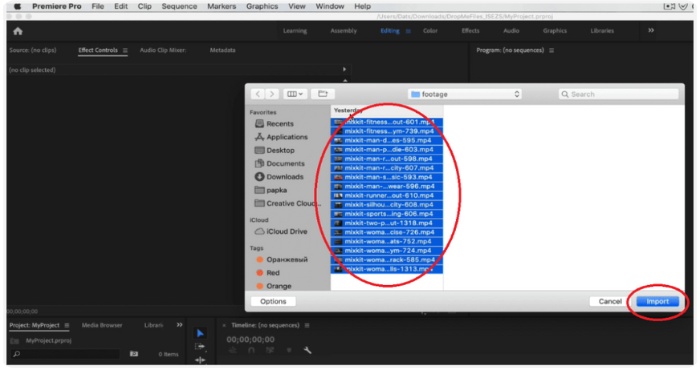Select file mixkit-man-d...es-595.mp4

pos(387,140)
